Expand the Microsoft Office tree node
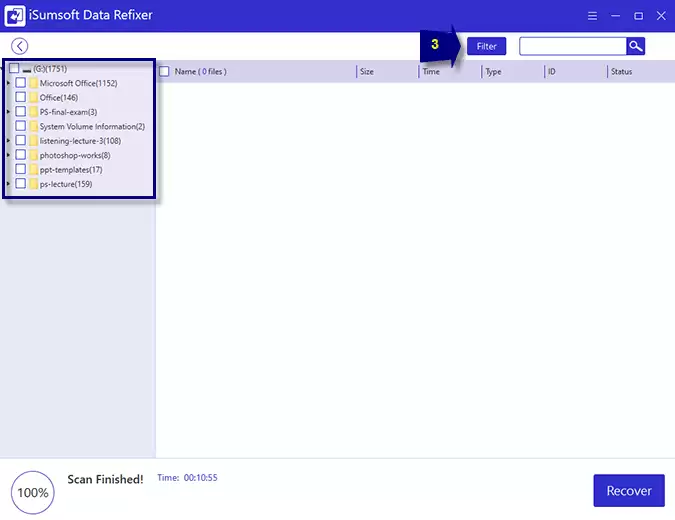The image size is (675, 520). 9,84
